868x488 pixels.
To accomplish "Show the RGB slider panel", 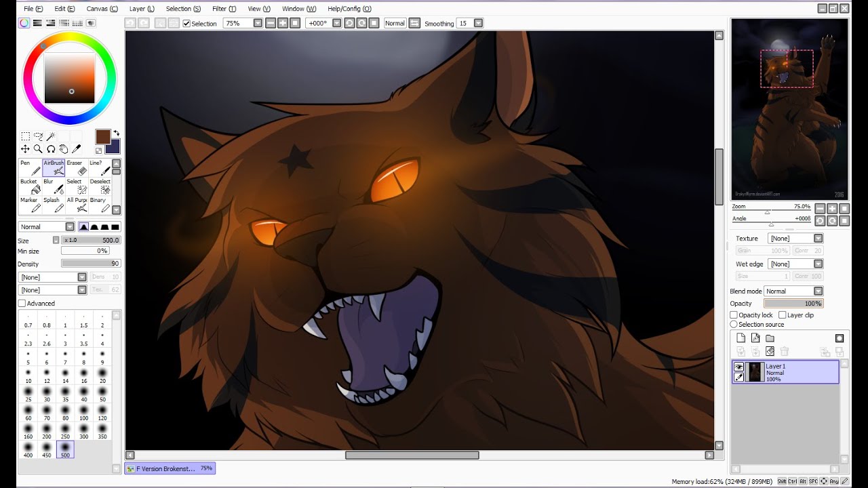I will (36, 23).
